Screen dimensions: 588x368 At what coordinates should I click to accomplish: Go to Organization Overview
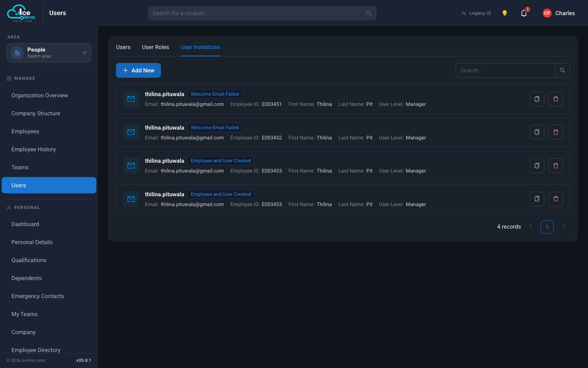(49, 95)
